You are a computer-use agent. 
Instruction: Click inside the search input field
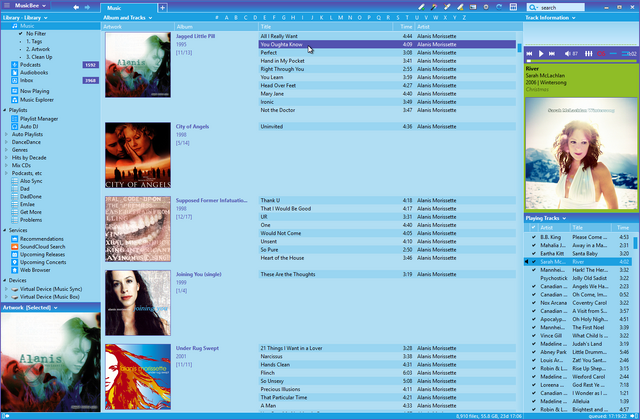pyautogui.click(x=562, y=7)
